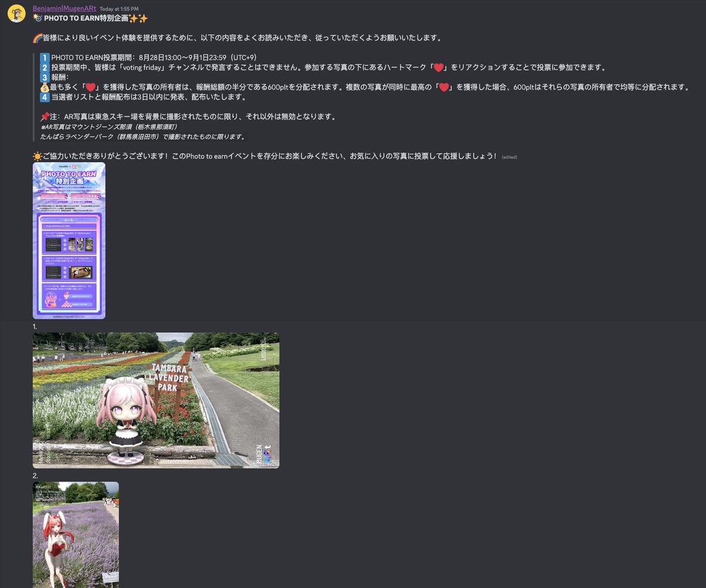Image resolution: width=706 pixels, height=588 pixels.
Task: Open photo 2 with red-haired character
Action: (76, 534)
